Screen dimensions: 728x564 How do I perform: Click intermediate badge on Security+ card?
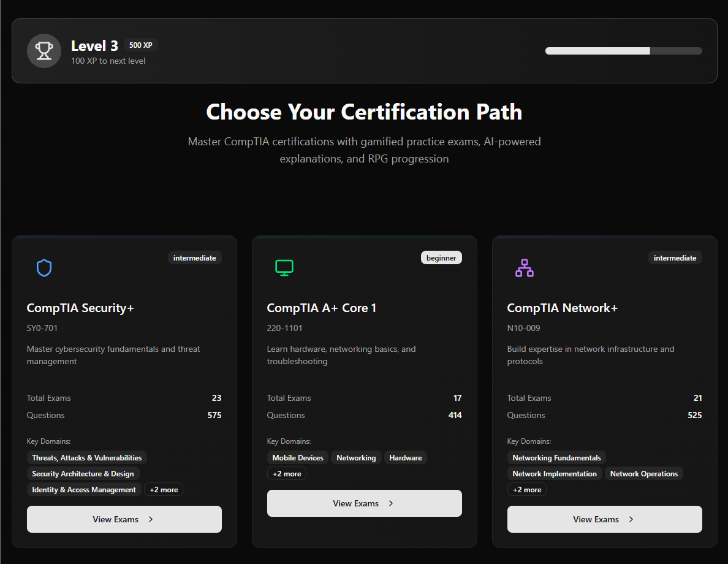(x=194, y=258)
